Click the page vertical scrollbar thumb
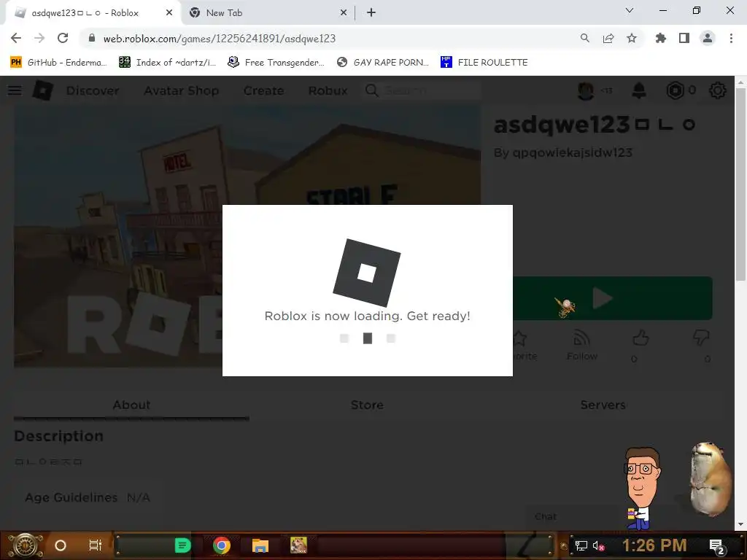This screenshot has height=560, width=747. pos(740,183)
